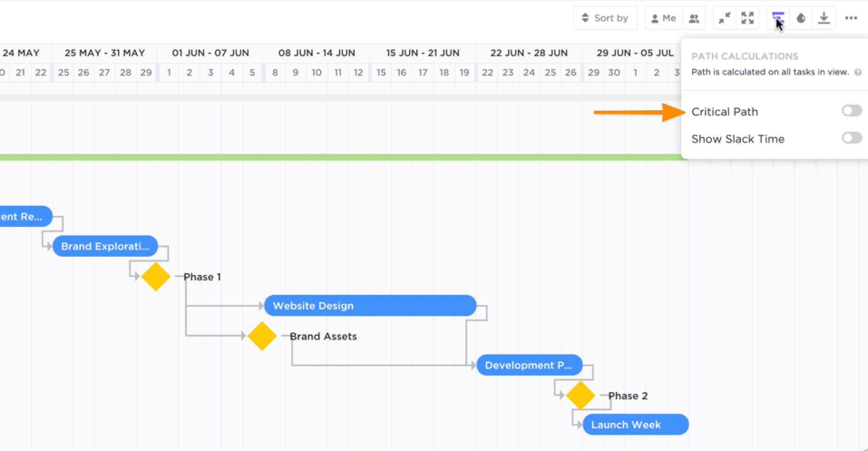Click the assignees people icon
The image size is (868, 451).
tap(694, 18)
